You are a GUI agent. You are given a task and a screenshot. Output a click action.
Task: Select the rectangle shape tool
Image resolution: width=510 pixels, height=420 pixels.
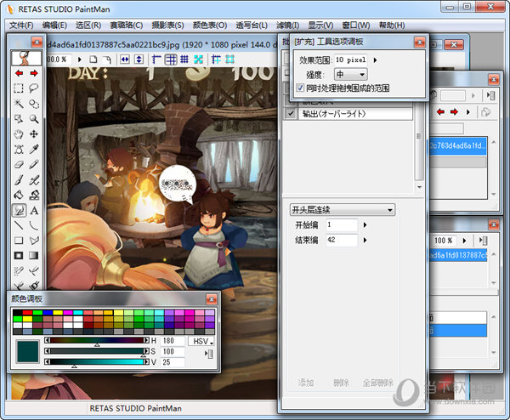[19, 241]
